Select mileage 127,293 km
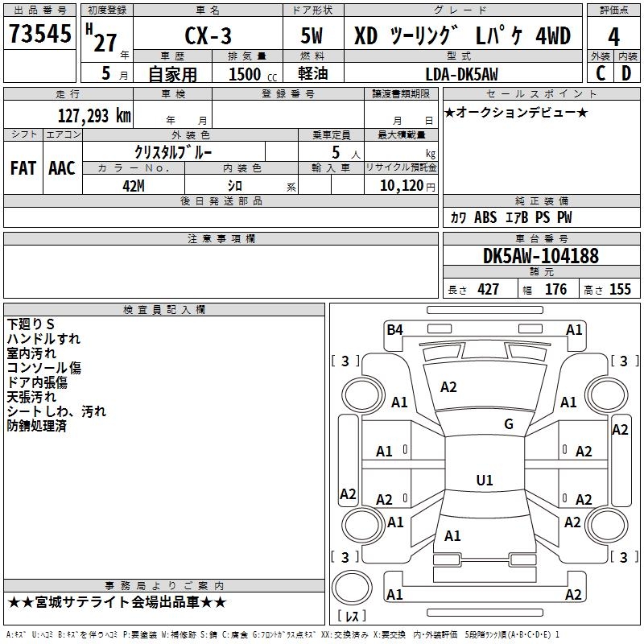The image size is (644, 644). click(94, 116)
